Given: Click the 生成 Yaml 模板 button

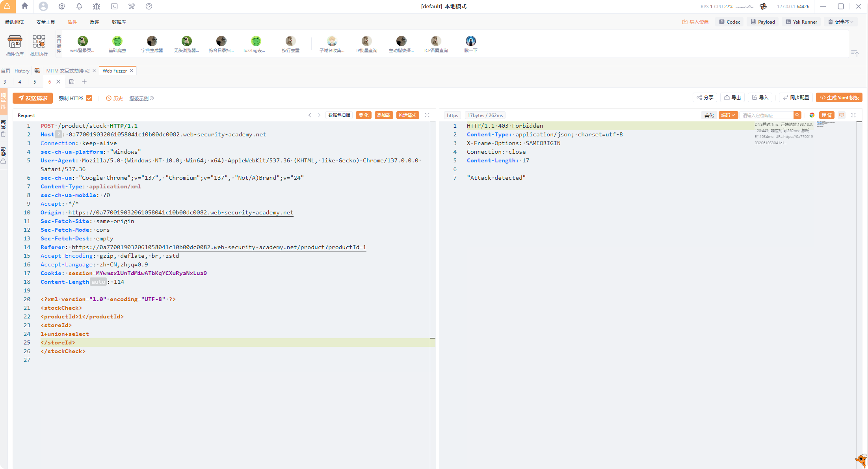Looking at the screenshot, I should pos(839,98).
